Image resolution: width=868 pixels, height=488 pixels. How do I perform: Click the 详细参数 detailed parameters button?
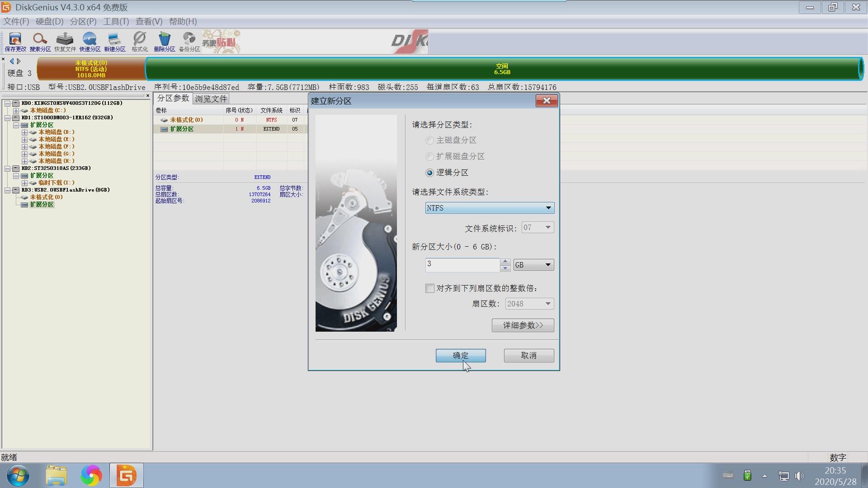tap(523, 325)
